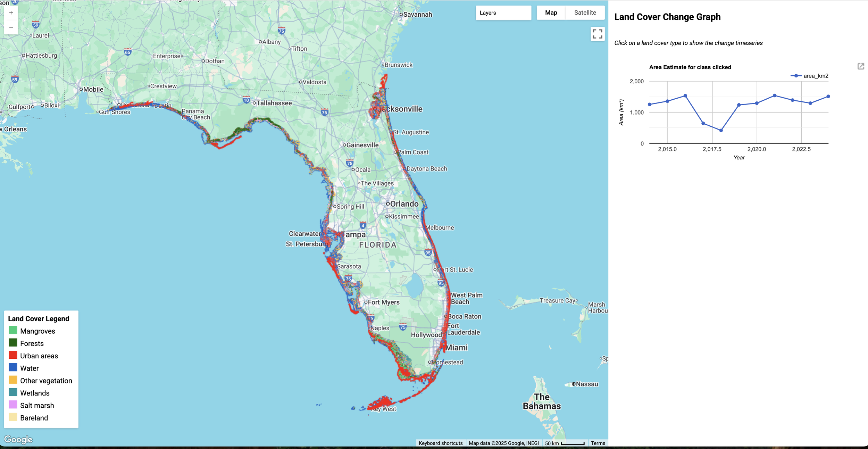The image size is (868, 449).
Task: Toggle fullscreen map view icon
Action: [x=597, y=34]
